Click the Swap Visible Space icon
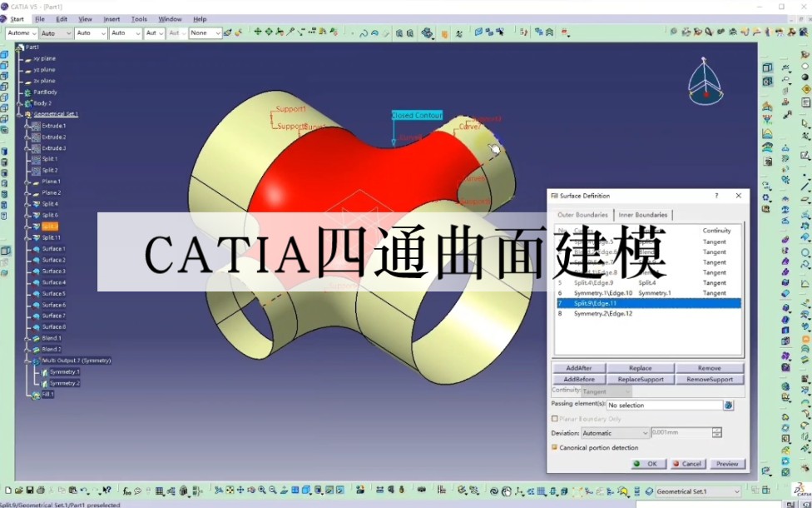 339,491
